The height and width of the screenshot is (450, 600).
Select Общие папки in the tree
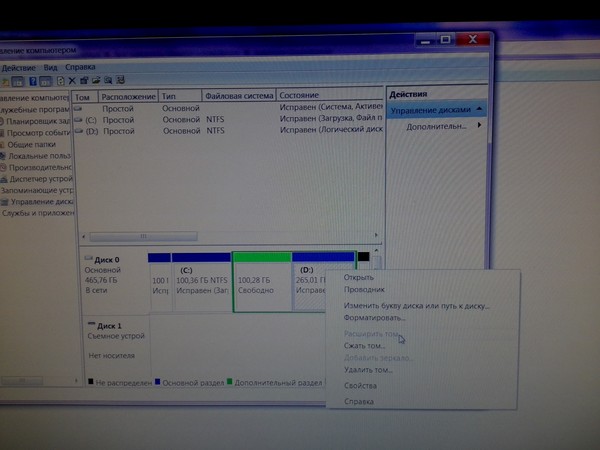[31, 144]
